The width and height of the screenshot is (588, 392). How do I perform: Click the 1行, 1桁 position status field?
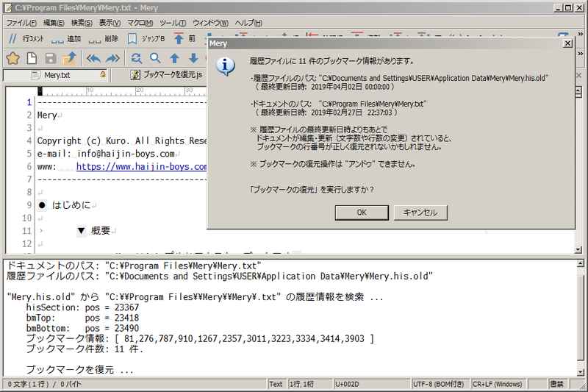pyautogui.click(x=309, y=384)
